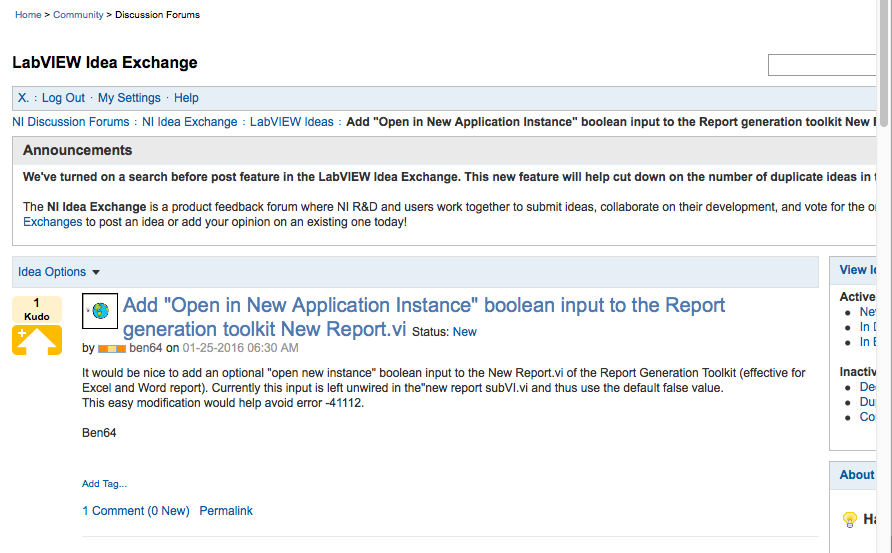Open the Exchanges link in announcements
Viewport: 892px width, 553px height.
click(52, 222)
